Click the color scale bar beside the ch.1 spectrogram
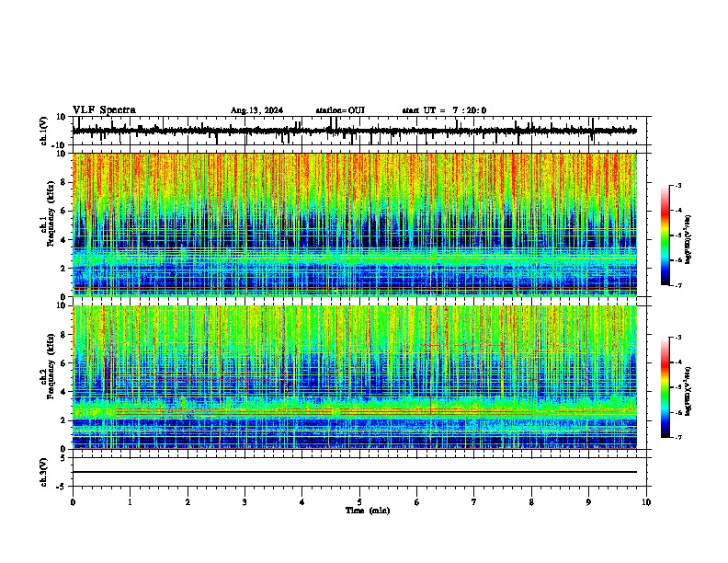Image resolution: width=728 pixels, height=563 pixels. tap(665, 236)
